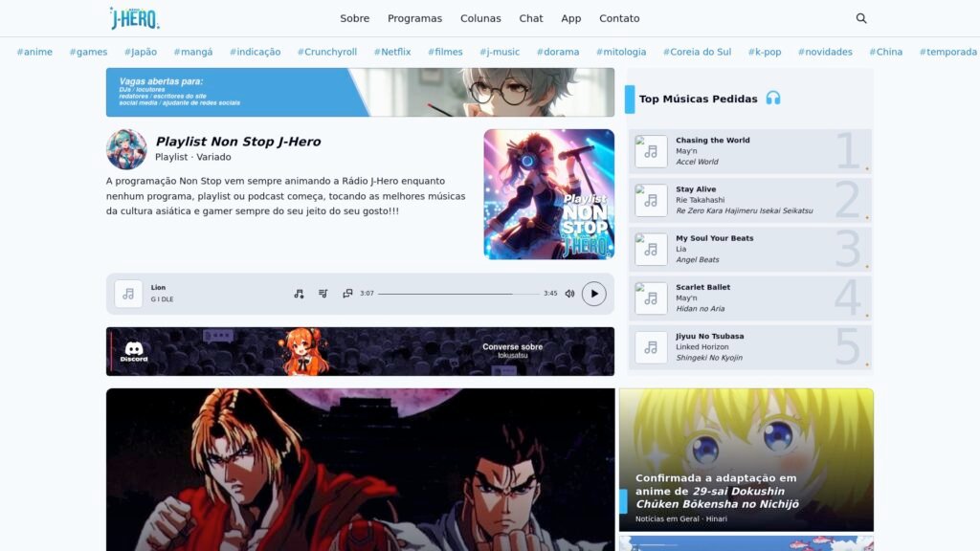The image size is (980, 551).
Task: Click the Notícias em Geral · Hinari byline
Action: coord(681,518)
